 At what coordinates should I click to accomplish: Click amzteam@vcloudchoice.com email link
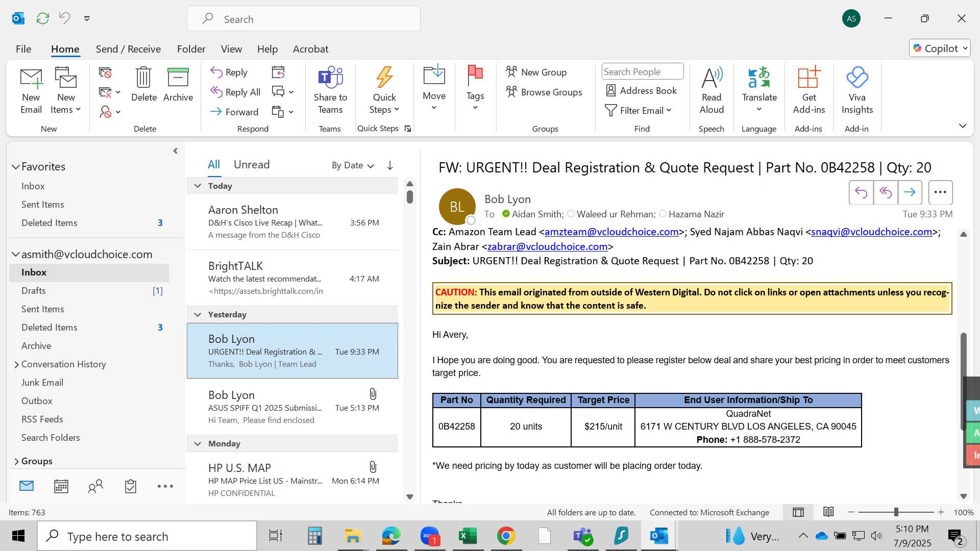(611, 232)
